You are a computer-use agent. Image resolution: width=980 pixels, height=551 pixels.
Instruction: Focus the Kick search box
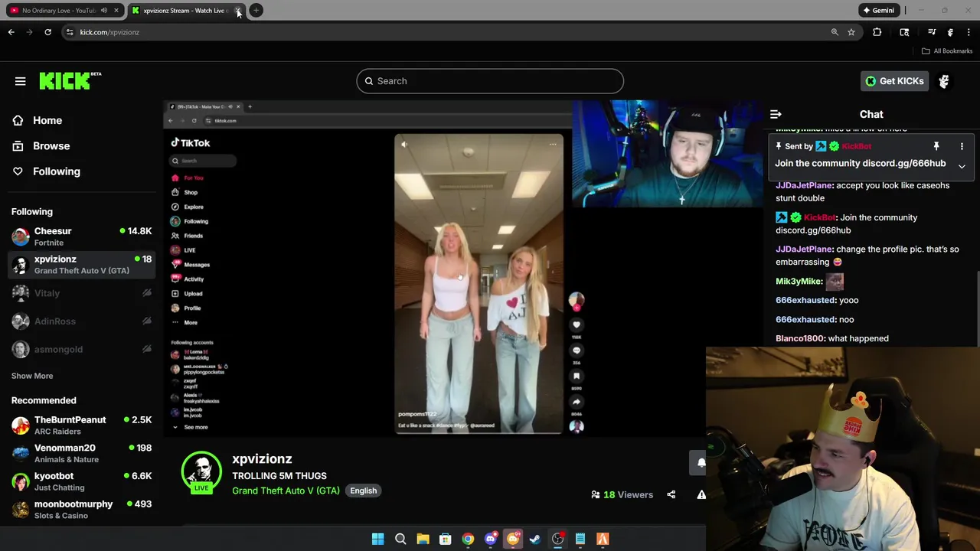click(490, 81)
